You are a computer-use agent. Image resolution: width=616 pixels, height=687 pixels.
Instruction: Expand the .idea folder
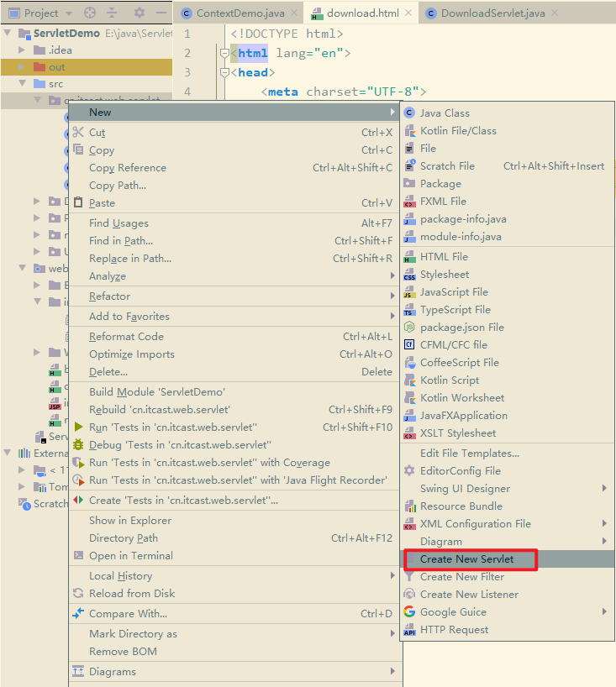[x=21, y=50]
